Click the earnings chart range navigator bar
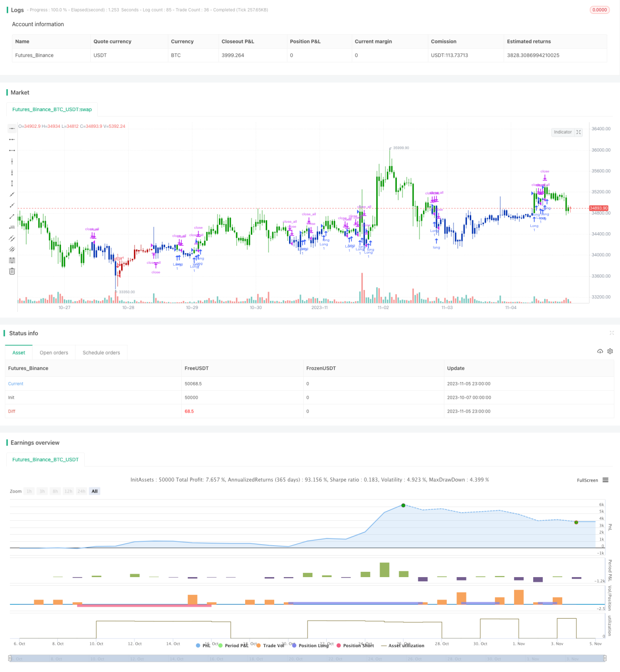 (308, 658)
